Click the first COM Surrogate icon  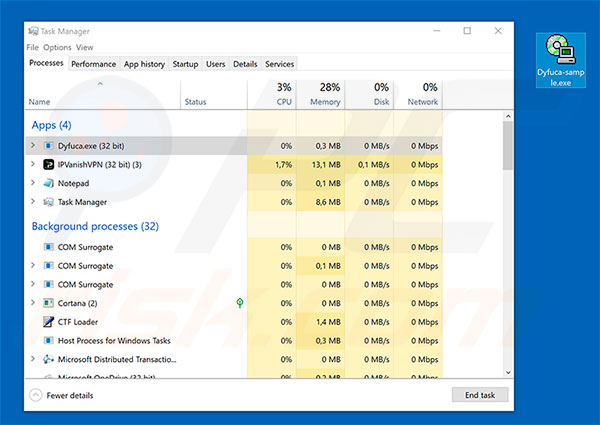49,247
